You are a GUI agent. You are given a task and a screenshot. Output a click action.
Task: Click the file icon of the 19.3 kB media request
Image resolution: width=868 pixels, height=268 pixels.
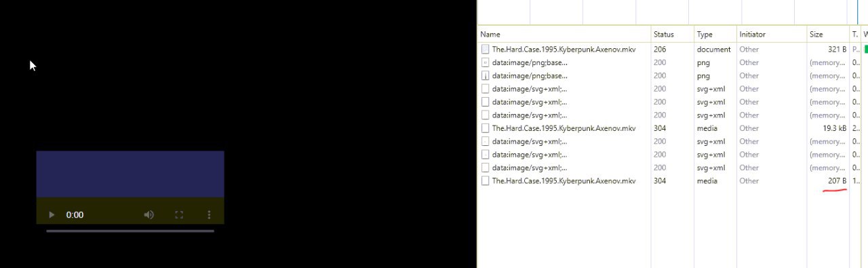[486, 128]
